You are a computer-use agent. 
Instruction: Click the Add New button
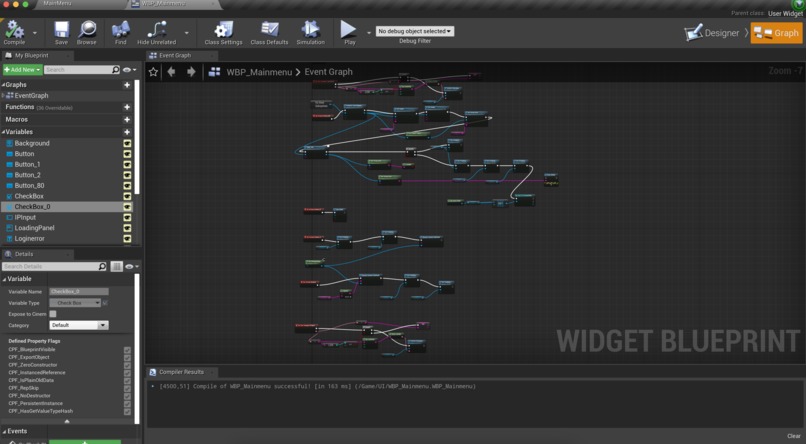click(x=22, y=69)
